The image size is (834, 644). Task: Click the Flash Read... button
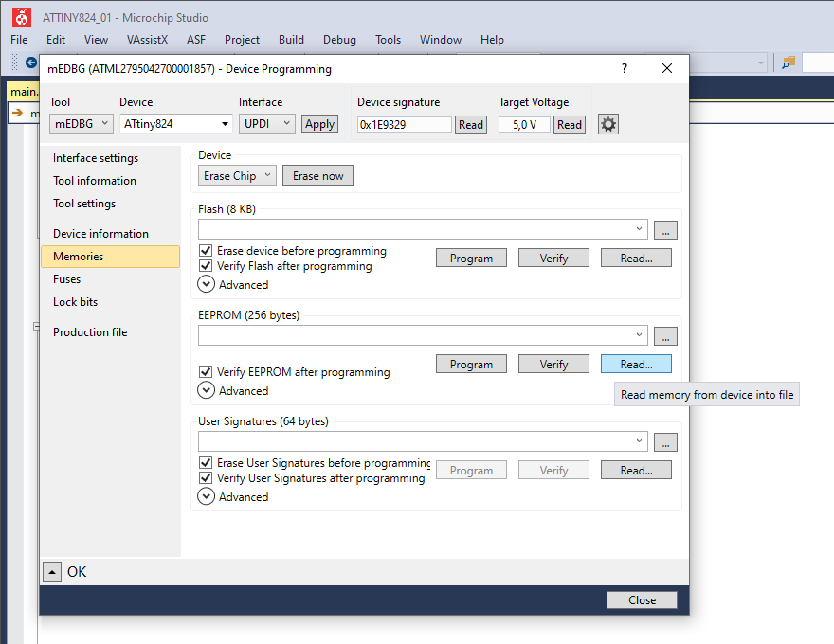636,259
